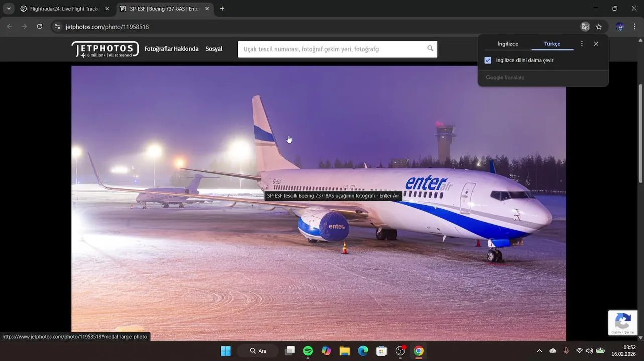Close the SP-ESF Boeing 737 tab
The width and height of the screenshot is (644, 361).
tap(207, 9)
